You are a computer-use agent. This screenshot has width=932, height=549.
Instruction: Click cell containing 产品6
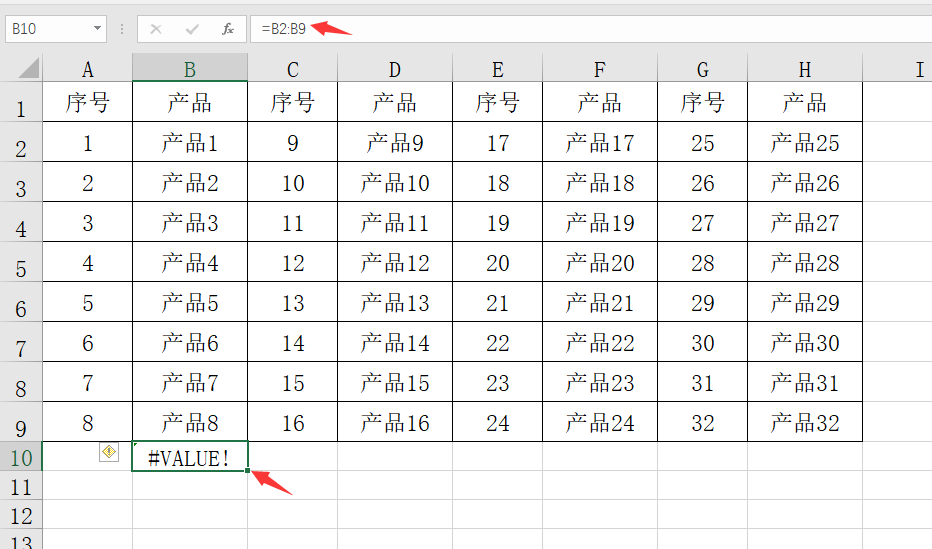tap(190, 342)
